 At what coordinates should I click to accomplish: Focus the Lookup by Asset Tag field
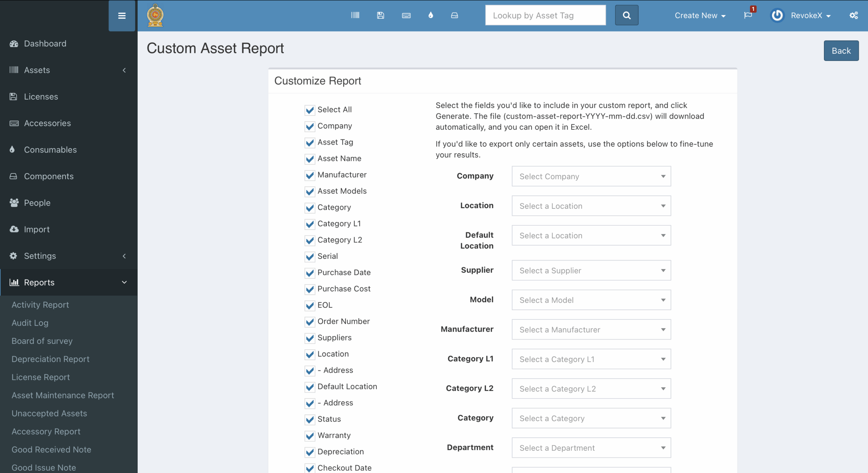[x=545, y=15]
